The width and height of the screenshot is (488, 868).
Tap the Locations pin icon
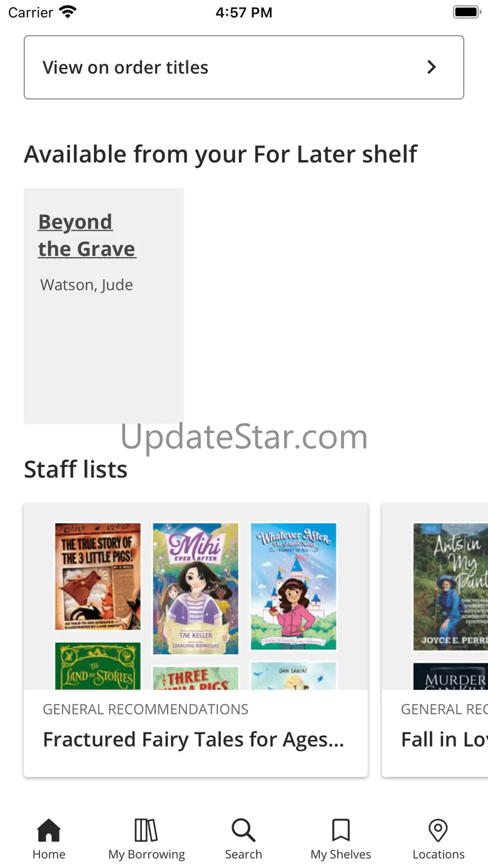pos(438,830)
